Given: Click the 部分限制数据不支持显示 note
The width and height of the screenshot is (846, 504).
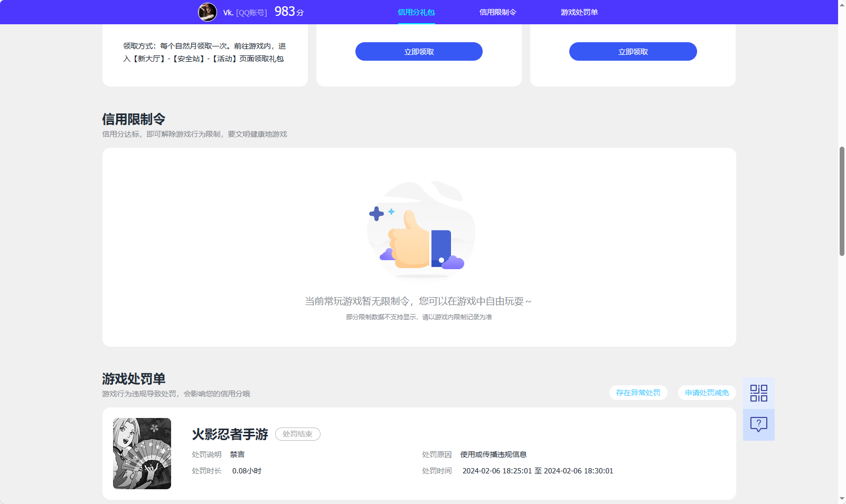Looking at the screenshot, I should pos(419,317).
